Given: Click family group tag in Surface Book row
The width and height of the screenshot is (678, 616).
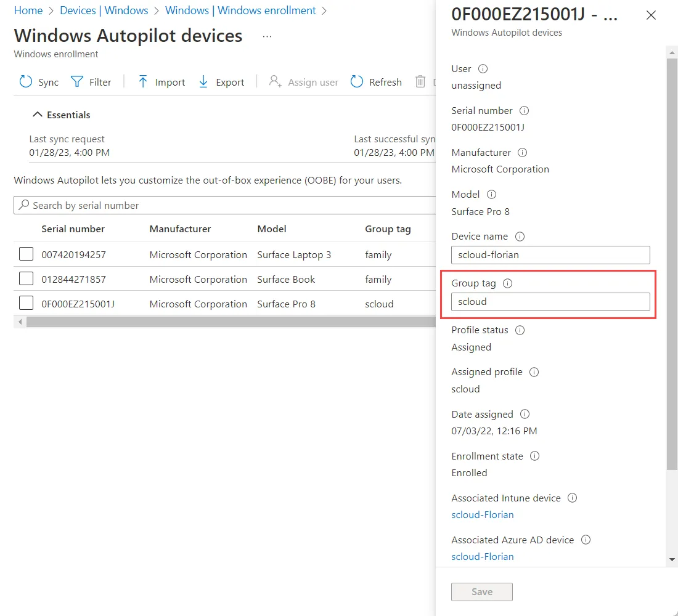Looking at the screenshot, I should pos(378,279).
